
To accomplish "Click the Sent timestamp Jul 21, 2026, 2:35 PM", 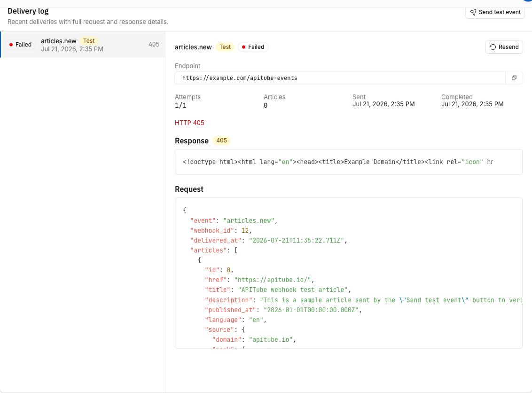I will coord(383,104).
